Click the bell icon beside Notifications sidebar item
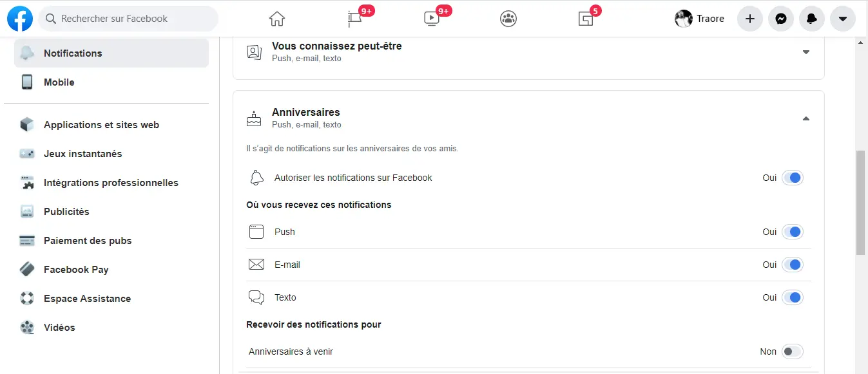 27,53
